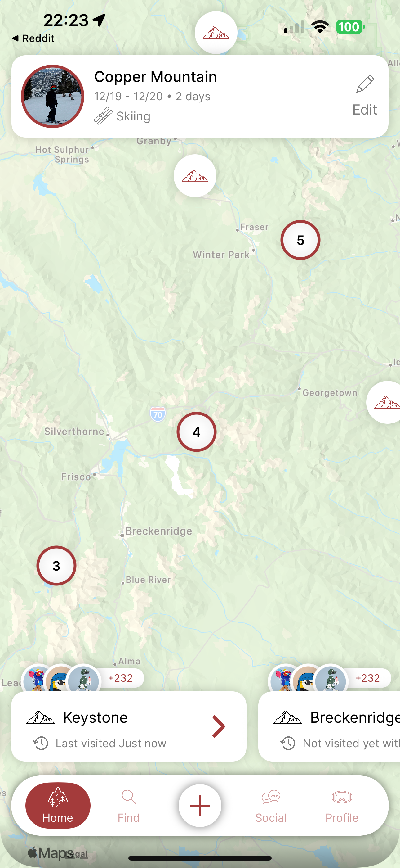Open the Profile goggles tab
The height and width of the screenshot is (868, 400).
(342, 806)
